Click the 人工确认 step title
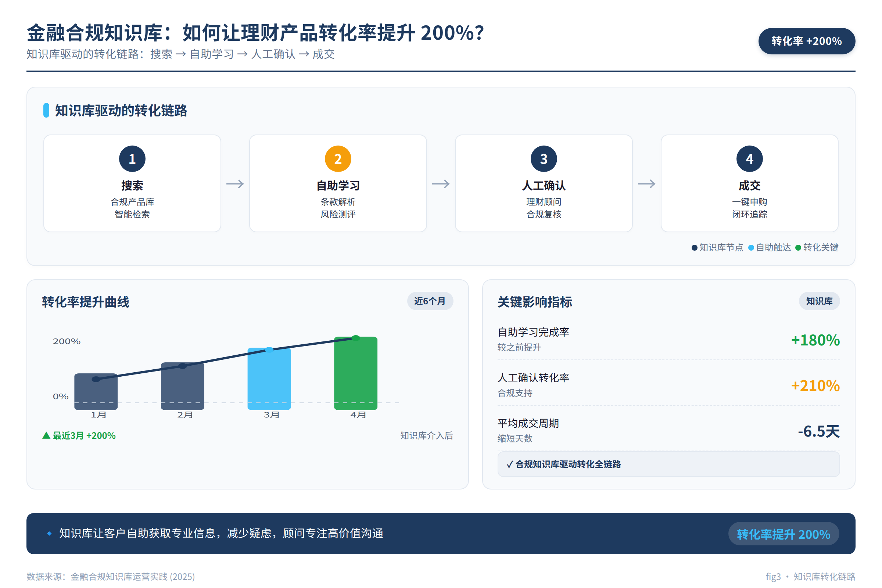Image resolution: width=882 pixels, height=588 pixels. [x=544, y=186]
